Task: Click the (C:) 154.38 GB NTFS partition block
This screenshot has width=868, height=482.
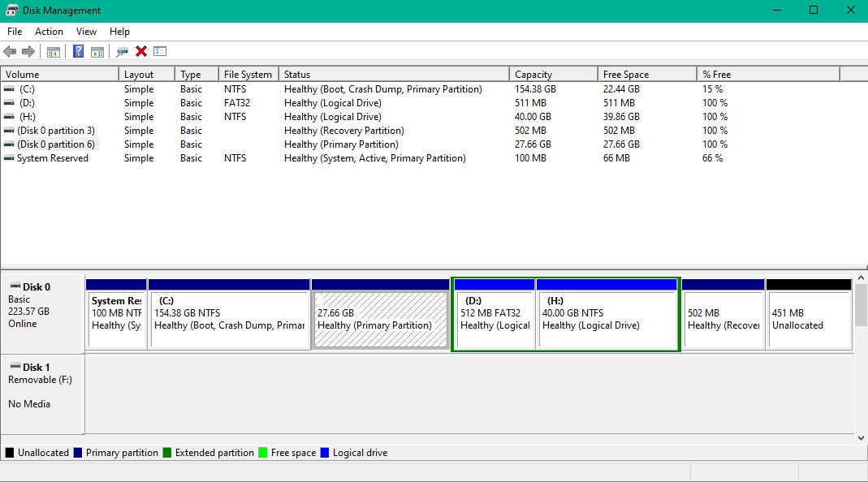Action: (x=229, y=314)
